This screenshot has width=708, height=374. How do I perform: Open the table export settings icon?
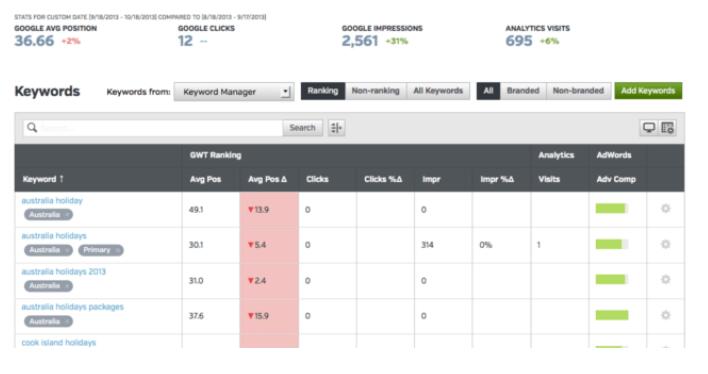click(667, 128)
